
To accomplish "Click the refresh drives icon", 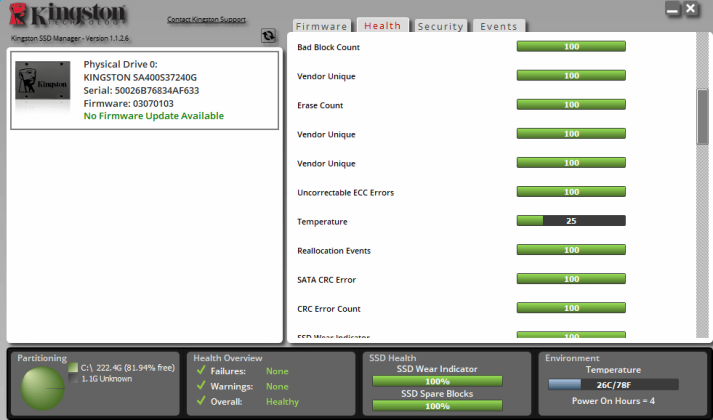I will pos(268,35).
